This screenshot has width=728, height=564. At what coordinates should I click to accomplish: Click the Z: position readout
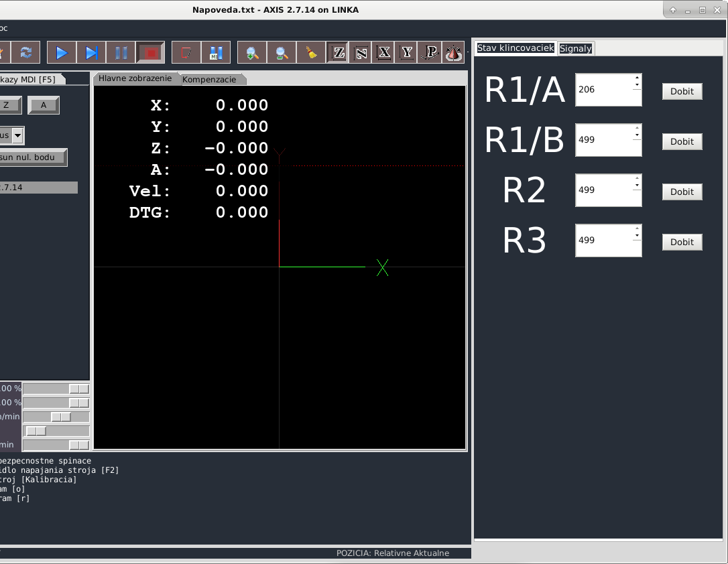pos(209,148)
